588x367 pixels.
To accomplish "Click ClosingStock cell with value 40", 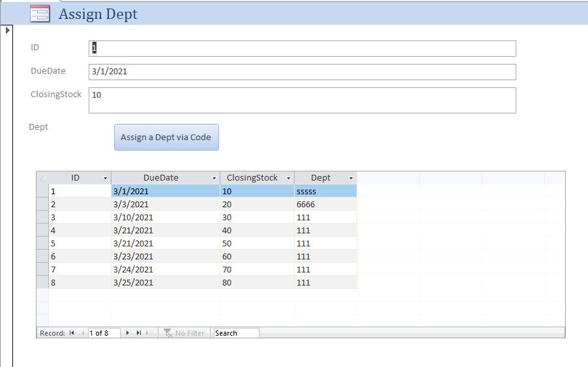I will click(x=257, y=230).
